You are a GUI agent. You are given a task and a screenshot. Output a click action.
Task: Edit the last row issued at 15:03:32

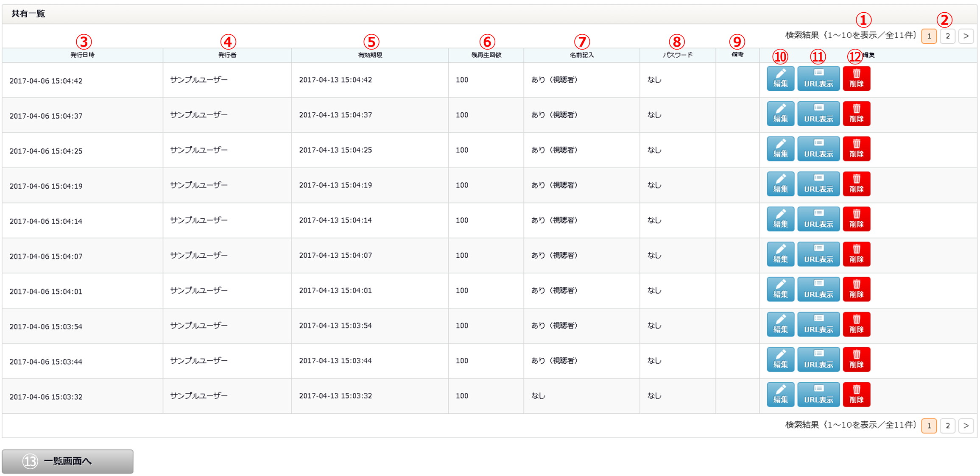point(780,395)
